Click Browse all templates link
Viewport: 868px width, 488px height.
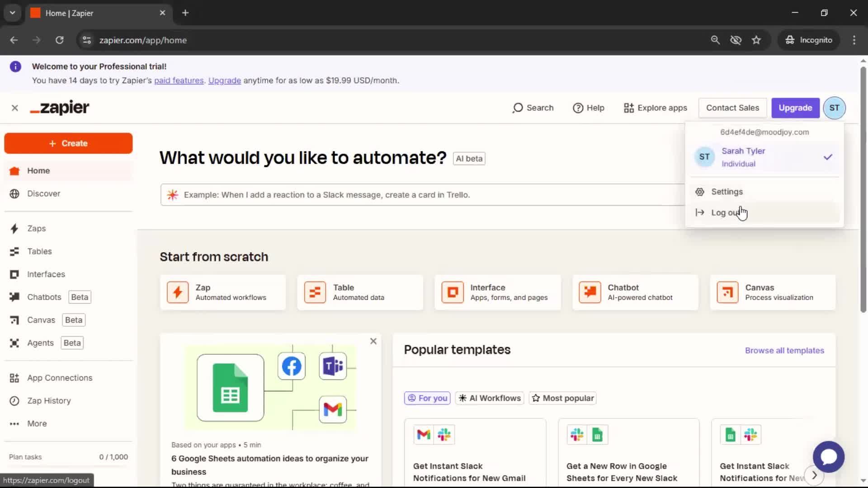(x=784, y=351)
